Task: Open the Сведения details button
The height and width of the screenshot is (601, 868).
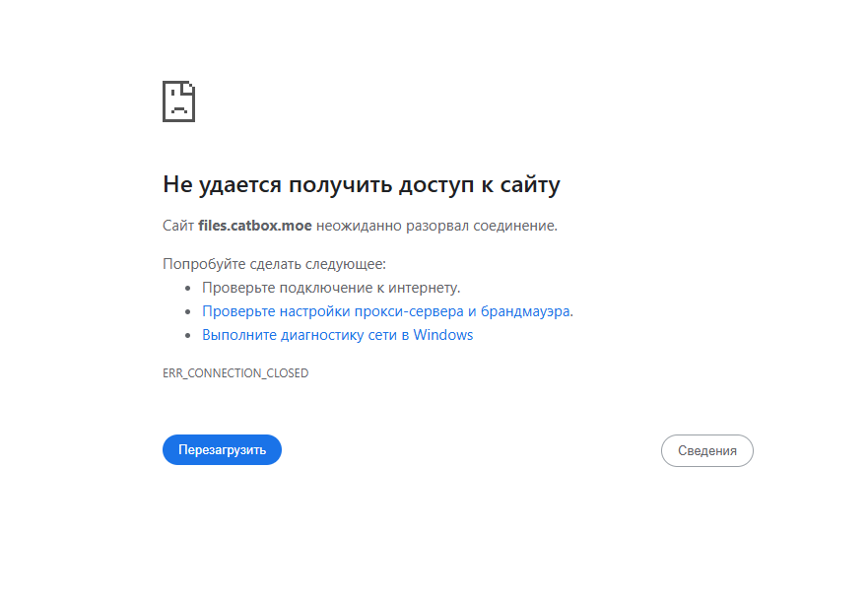Action: [x=706, y=450]
